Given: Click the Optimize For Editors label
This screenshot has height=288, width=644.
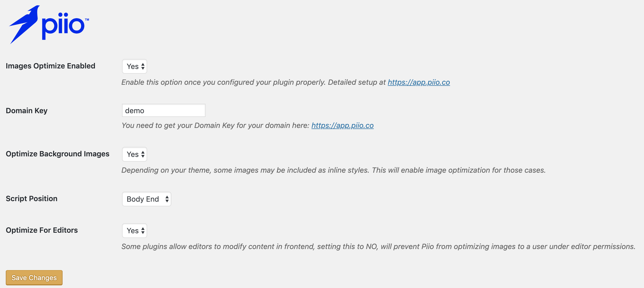Looking at the screenshot, I should pos(42,230).
